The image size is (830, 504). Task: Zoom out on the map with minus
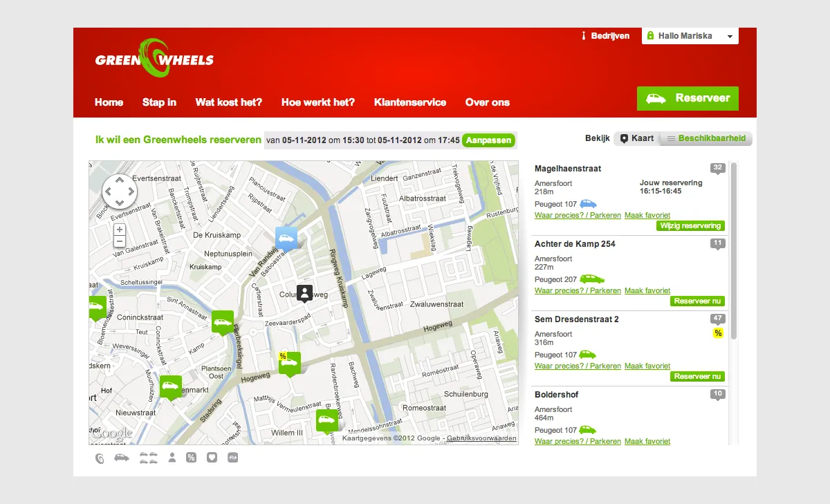pos(120,241)
